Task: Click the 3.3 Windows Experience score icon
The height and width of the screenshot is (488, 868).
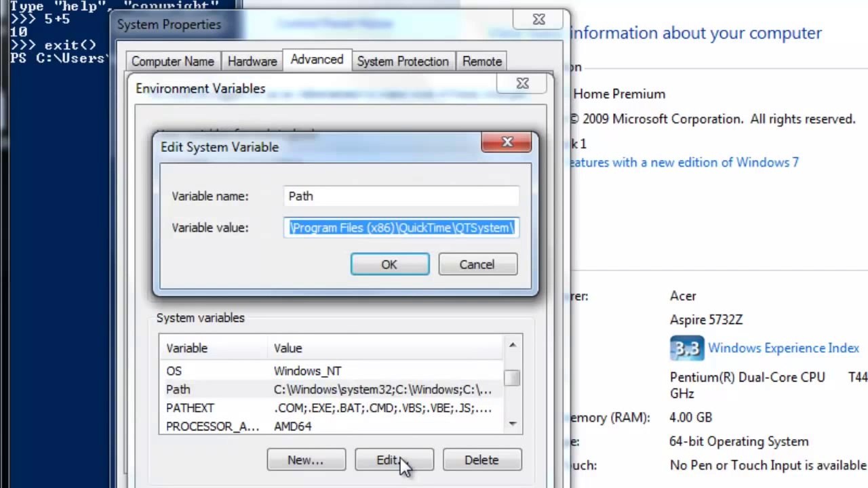Action: click(x=687, y=348)
